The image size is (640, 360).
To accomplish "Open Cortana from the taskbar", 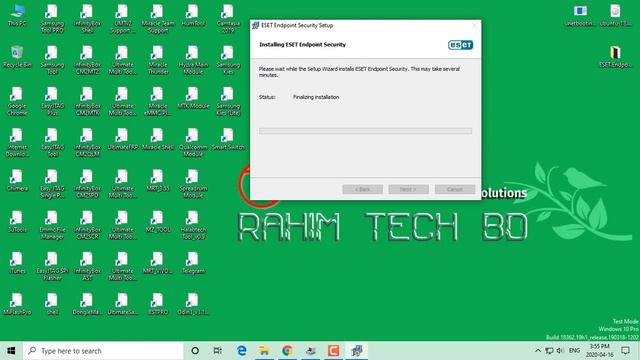I will point(195,351).
